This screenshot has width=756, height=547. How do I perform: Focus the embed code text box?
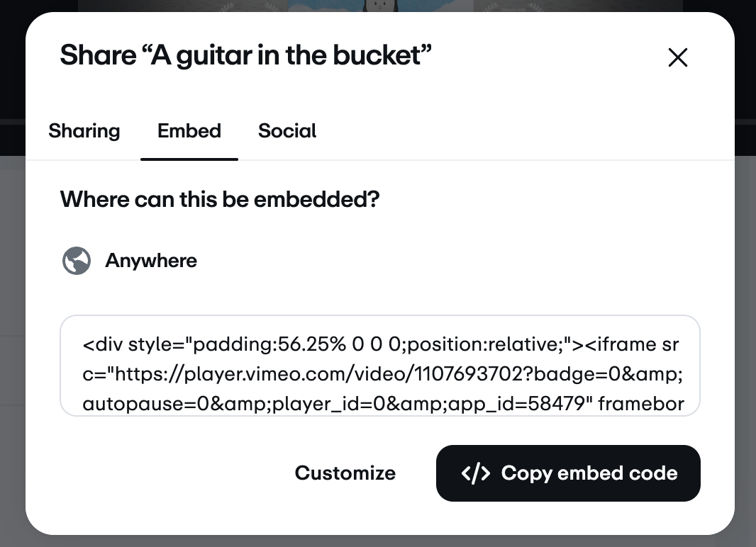(x=380, y=366)
